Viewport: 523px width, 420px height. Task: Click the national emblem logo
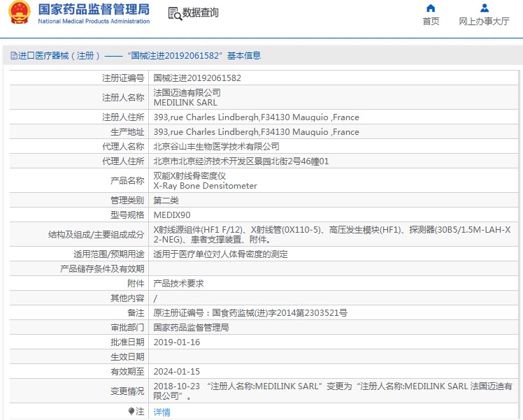(x=20, y=13)
